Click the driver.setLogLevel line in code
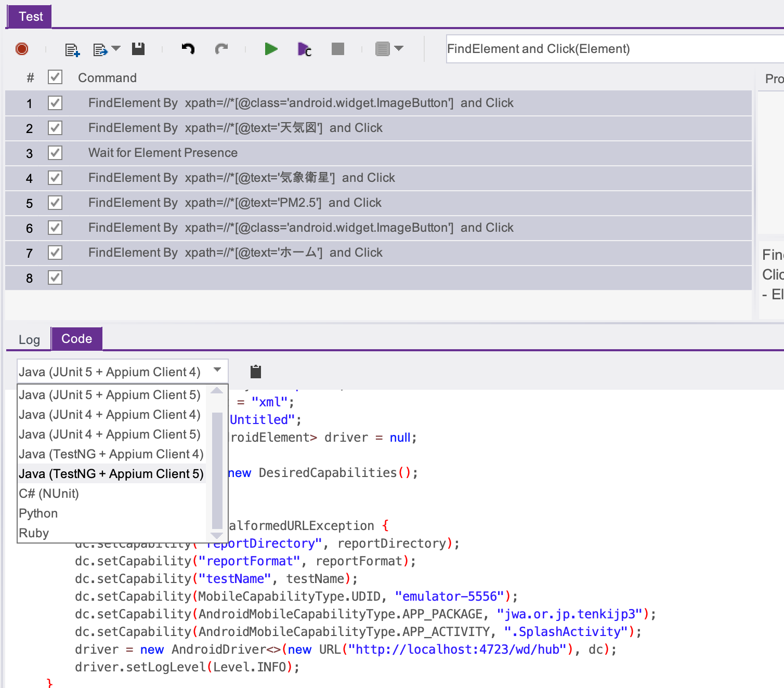 pyautogui.click(x=187, y=667)
